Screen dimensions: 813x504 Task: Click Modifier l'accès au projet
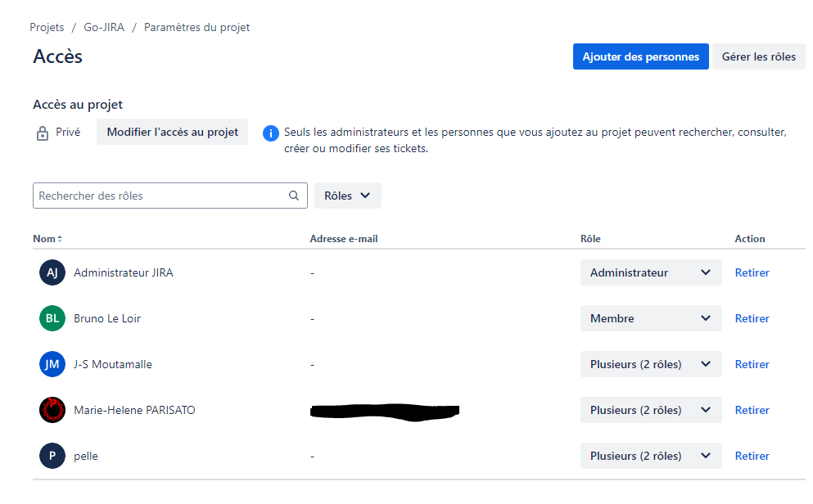(x=172, y=132)
